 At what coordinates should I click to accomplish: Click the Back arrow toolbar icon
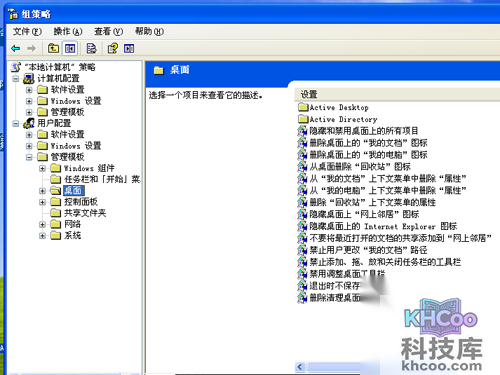pyautogui.click(x=16, y=49)
